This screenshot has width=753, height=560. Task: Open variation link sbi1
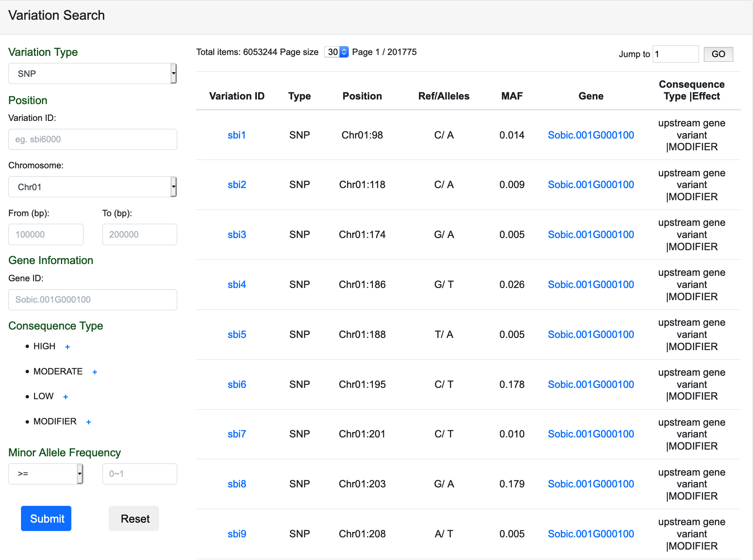pyautogui.click(x=237, y=135)
